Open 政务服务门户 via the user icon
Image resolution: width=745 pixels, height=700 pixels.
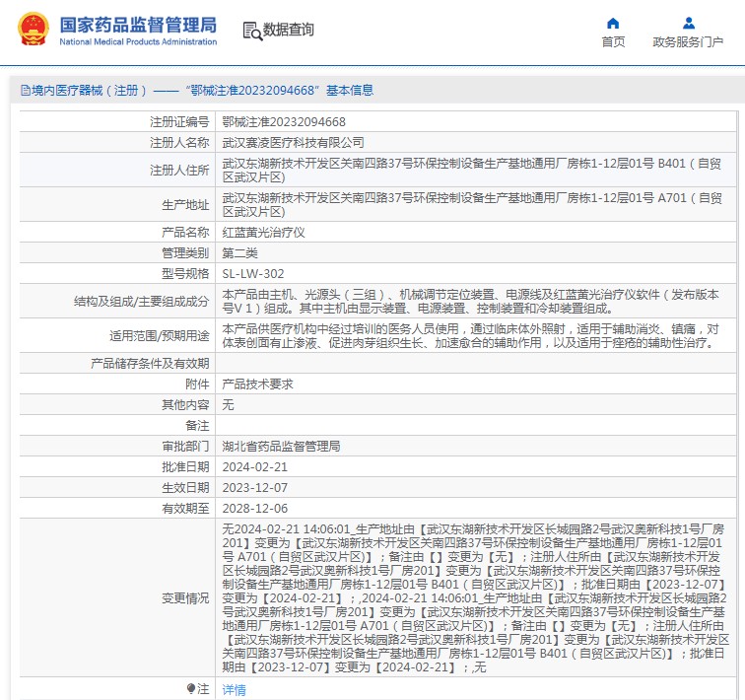click(x=689, y=24)
